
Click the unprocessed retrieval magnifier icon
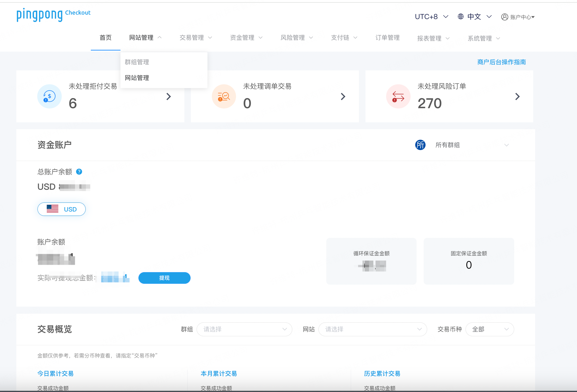point(224,97)
